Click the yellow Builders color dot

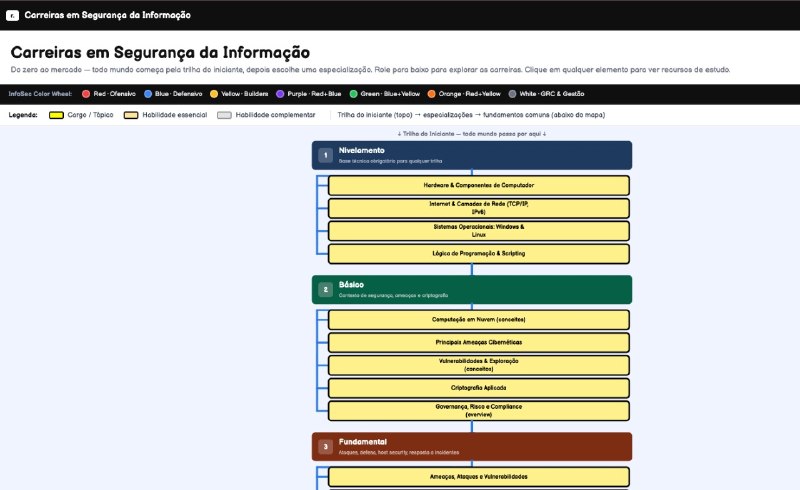pyautogui.click(x=214, y=94)
